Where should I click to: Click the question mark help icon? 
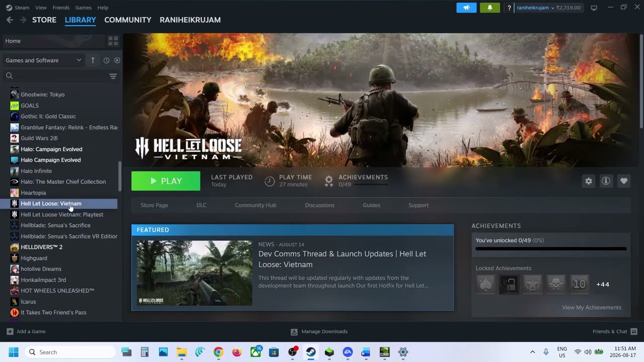pos(509,8)
